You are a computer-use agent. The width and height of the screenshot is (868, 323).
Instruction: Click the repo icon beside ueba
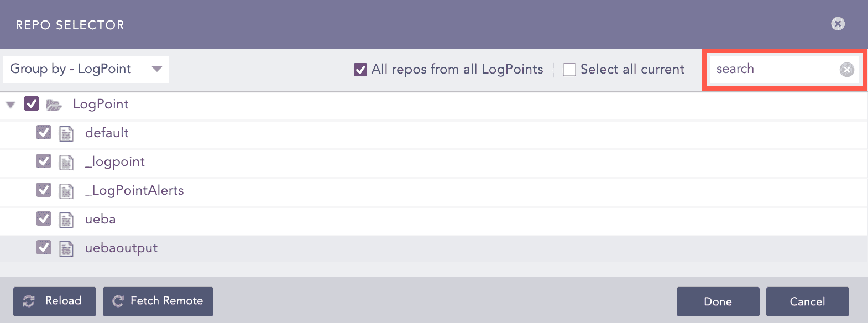tap(66, 219)
